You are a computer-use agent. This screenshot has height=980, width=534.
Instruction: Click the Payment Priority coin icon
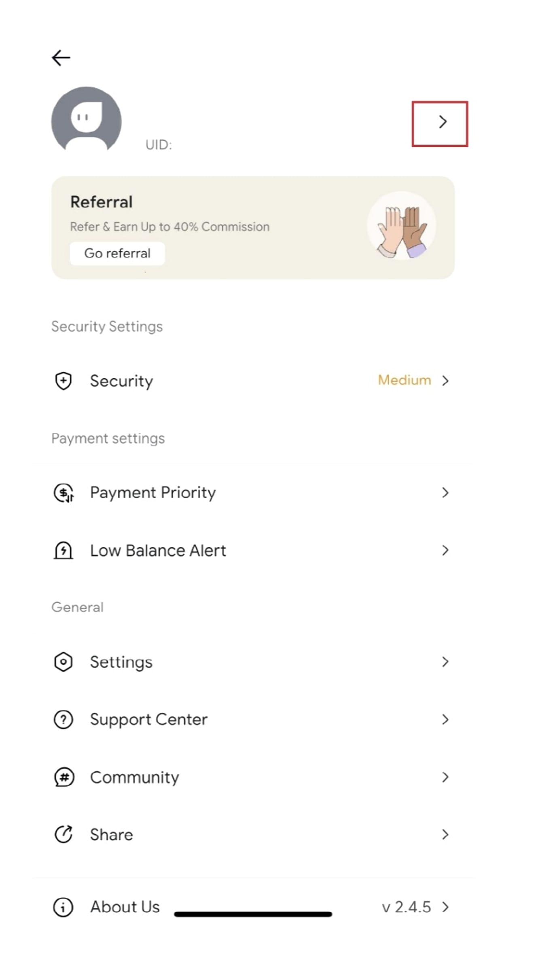[64, 493]
